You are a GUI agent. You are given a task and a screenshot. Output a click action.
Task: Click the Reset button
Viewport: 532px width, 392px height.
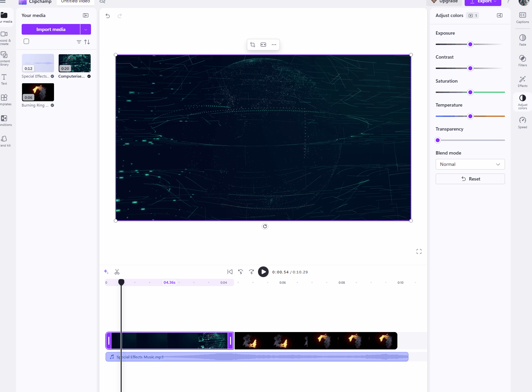click(x=470, y=179)
